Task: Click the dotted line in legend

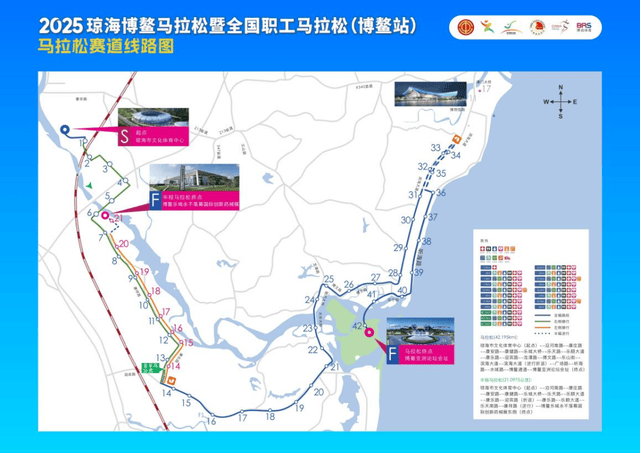Action: click(x=543, y=334)
